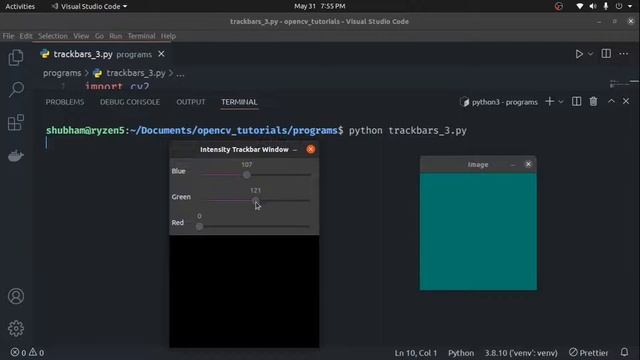
Task: Click the breadcrumb ellipsis segment
Action: (x=180, y=73)
